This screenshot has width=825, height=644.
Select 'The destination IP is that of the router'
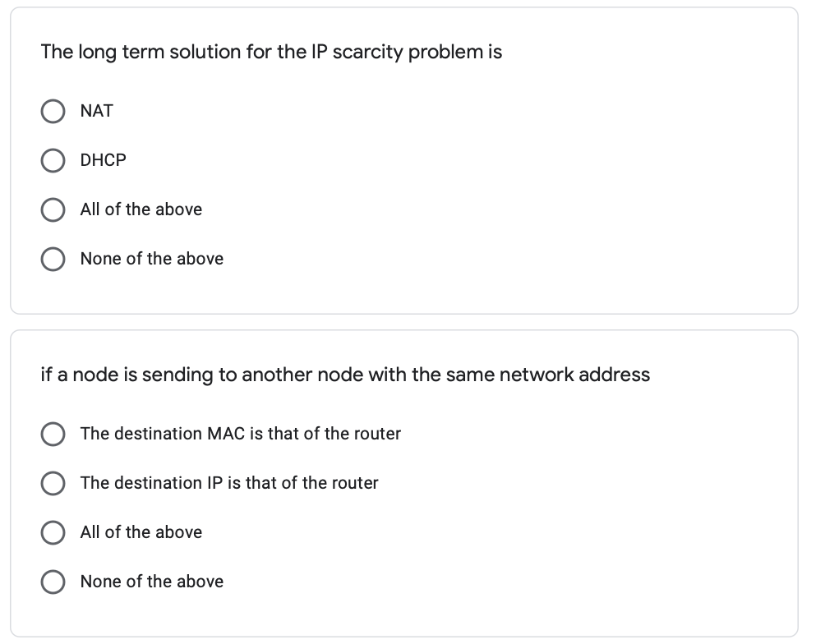click(53, 483)
